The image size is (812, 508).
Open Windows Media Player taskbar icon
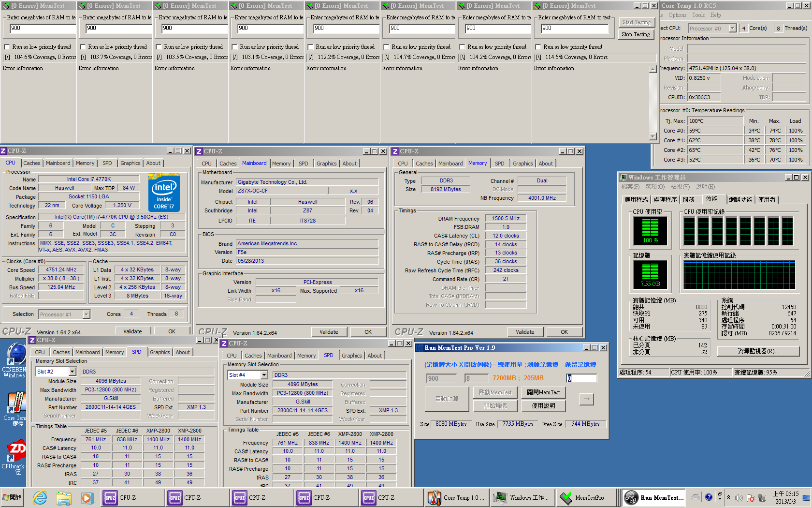pos(87,497)
